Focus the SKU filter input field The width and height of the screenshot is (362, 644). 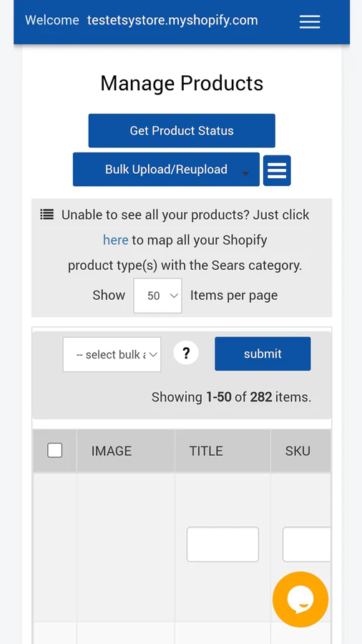307,545
